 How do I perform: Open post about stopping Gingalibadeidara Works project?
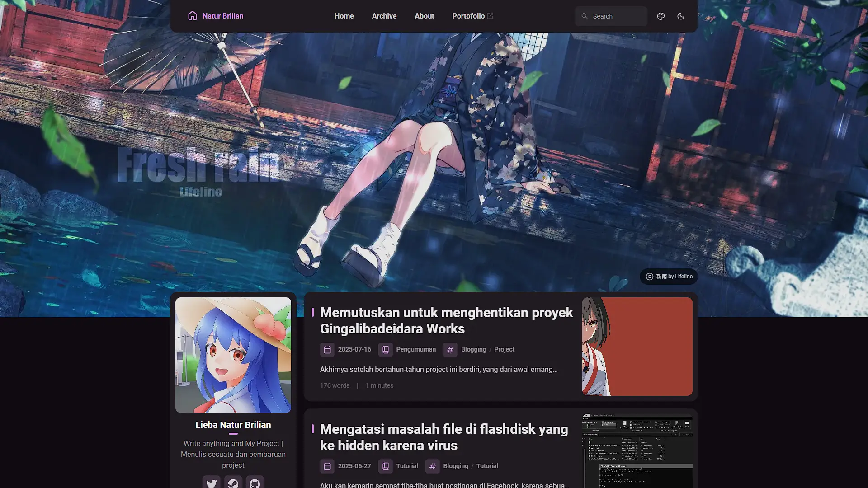pos(447,321)
